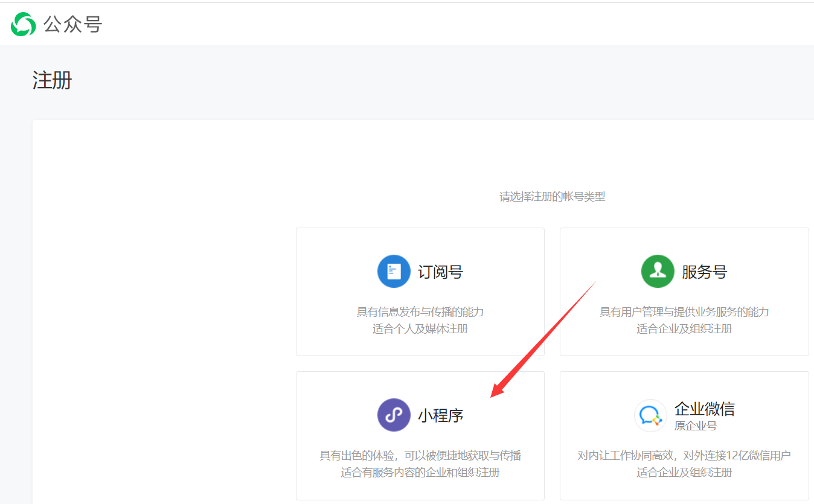Image resolution: width=814 pixels, height=504 pixels.
Task: Click the purple 小程序 link icon
Action: (x=394, y=415)
